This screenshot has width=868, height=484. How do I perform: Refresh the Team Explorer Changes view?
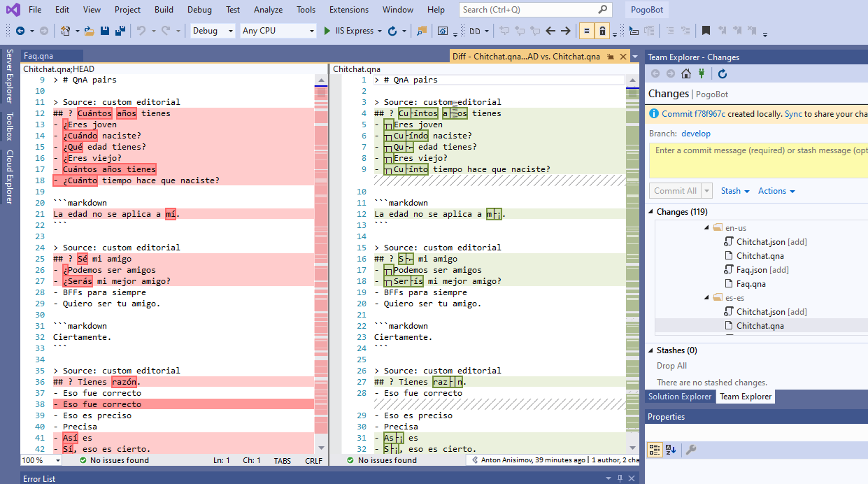(x=722, y=73)
